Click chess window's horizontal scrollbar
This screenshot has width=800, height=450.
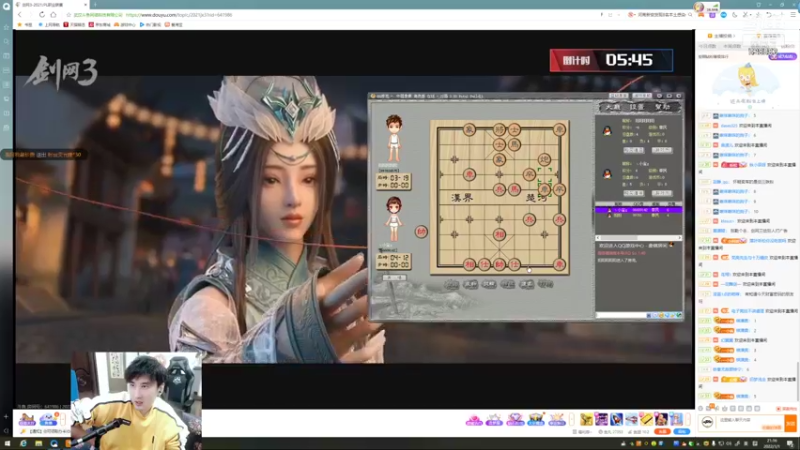click(638, 238)
